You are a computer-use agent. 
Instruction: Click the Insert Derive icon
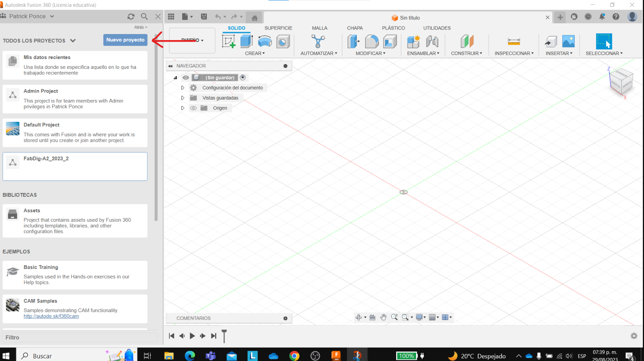[551, 41]
